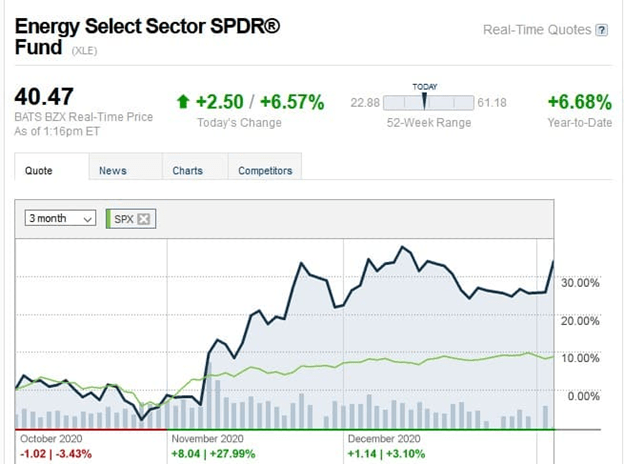Screen dimensions: 624x464
Task: Click the Year-to-Date +6.68% value
Action: click(x=579, y=101)
